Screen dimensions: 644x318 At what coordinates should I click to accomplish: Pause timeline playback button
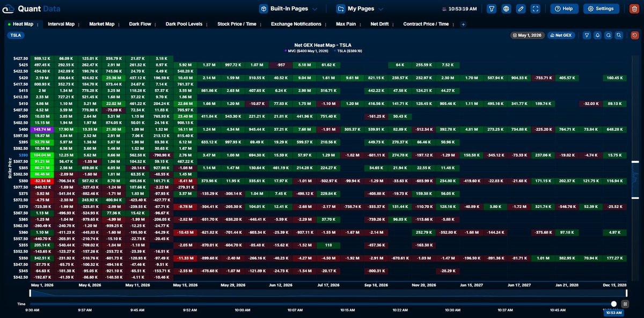(x=625, y=304)
